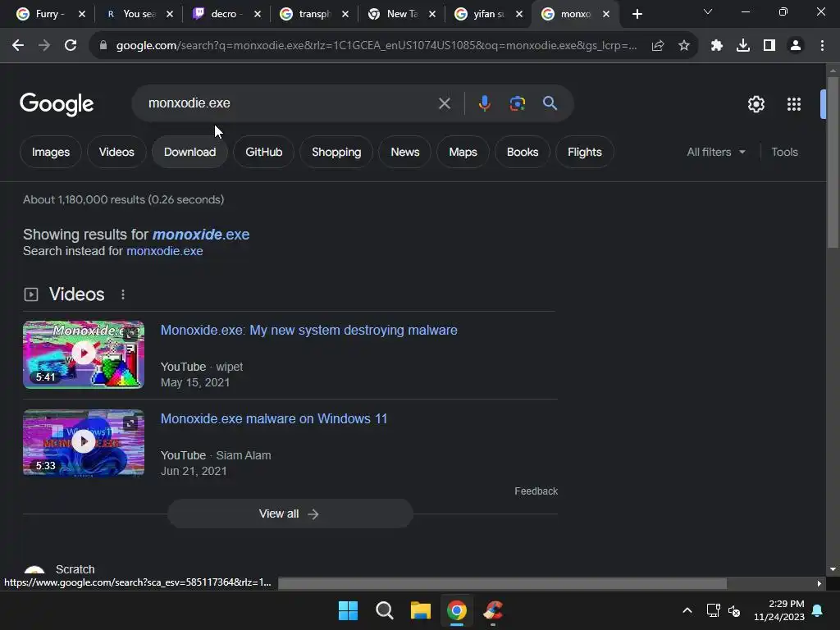The width and height of the screenshot is (840, 630).
Task: Select the Download filter chip
Action: point(189,152)
